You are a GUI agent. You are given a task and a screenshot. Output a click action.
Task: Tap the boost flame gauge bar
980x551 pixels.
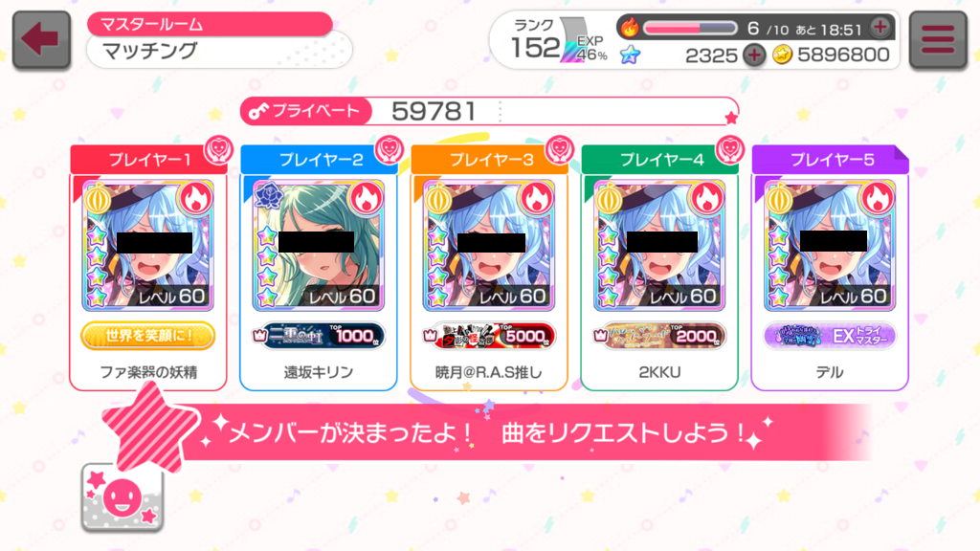click(x=691, y=28)
